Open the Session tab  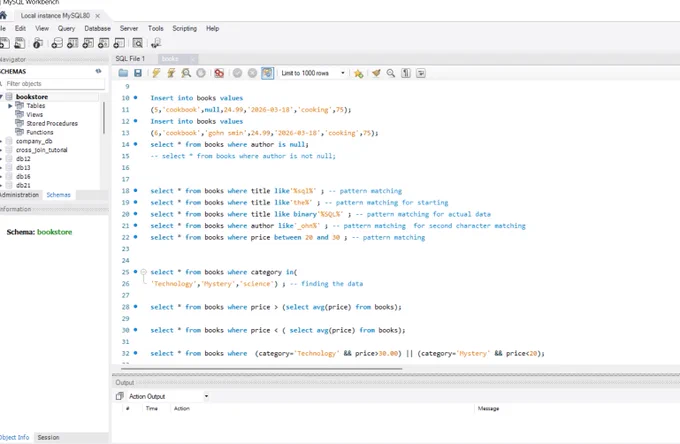coord(48,437)
